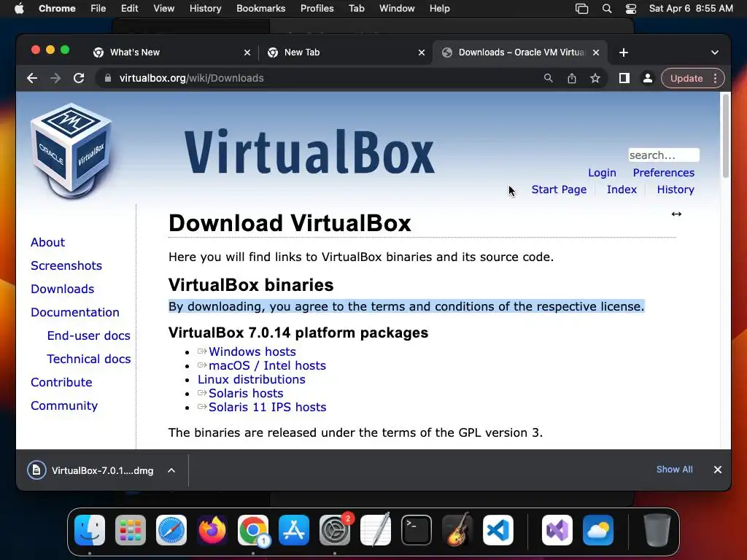Open the Preferences link
Image resolution: width=747 pixels, height=560 pixels.
(663, 173)
